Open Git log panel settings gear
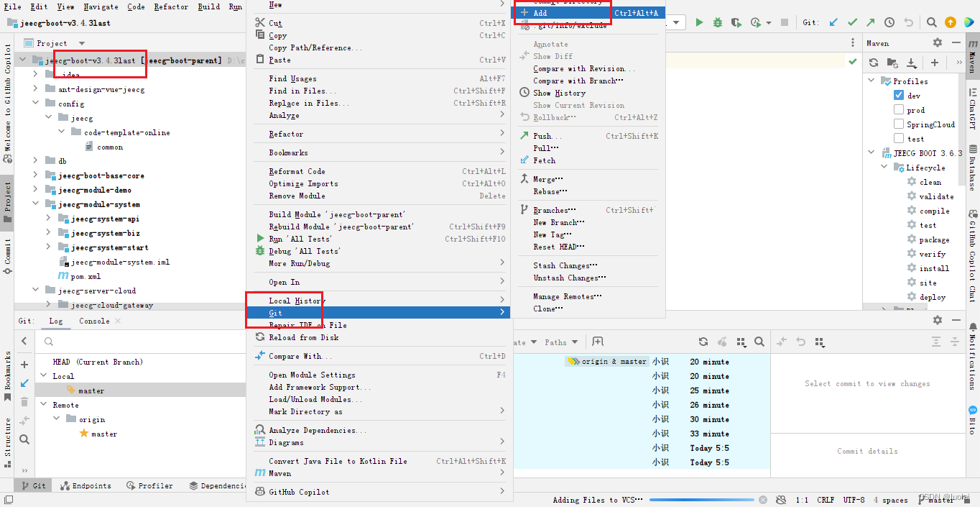The width and height of the screenshot is (980, 507). 937,320
